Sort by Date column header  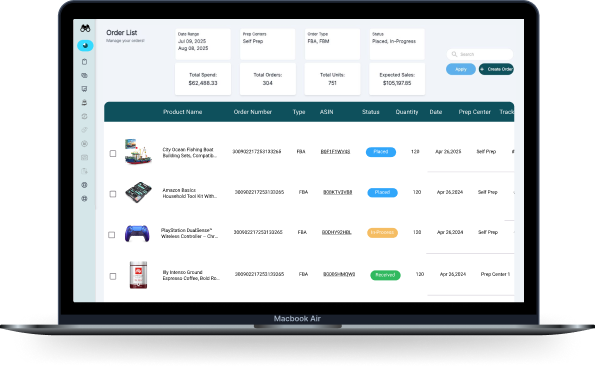click(436, 112)
